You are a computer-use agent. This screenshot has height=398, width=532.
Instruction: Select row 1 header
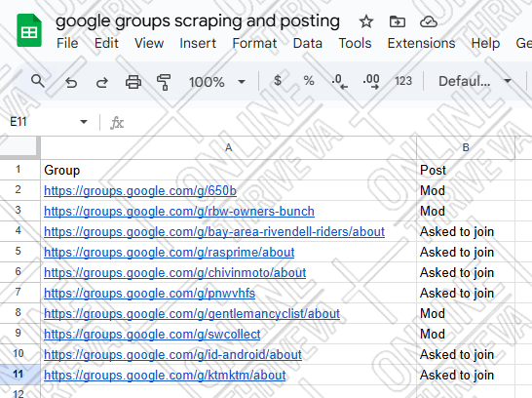click(x=19, y=170)
